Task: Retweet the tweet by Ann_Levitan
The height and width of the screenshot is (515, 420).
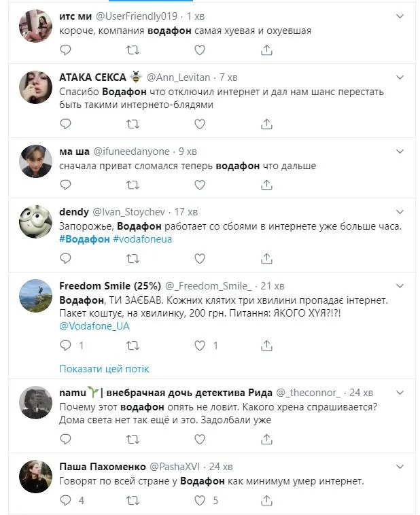Action: [x=133, y=124]
